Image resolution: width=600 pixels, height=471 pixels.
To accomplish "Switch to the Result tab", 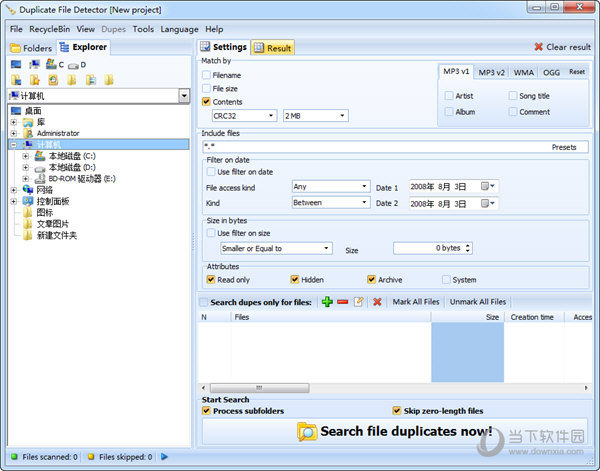I will [x=273, y=48].
